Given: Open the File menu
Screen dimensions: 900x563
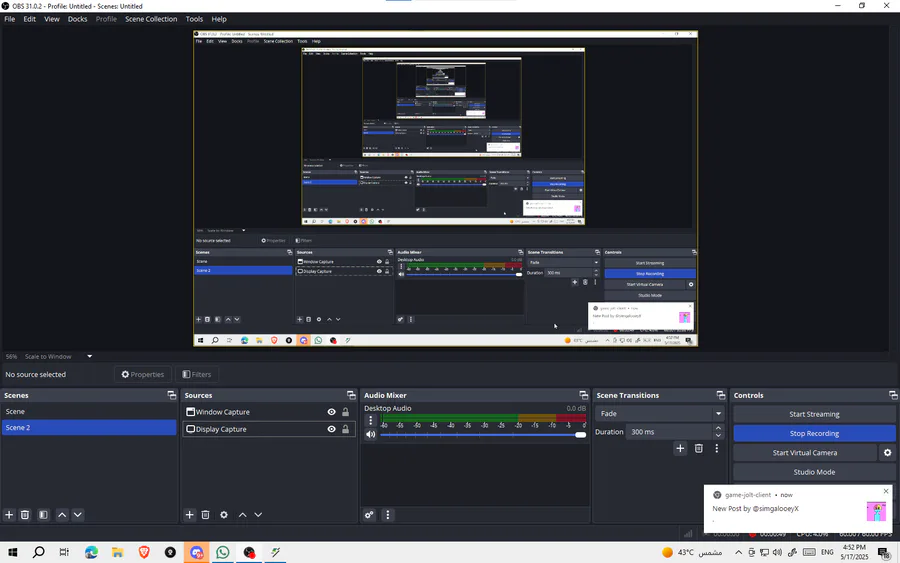Looking at the screenshot, I should [x=10, y=19].
